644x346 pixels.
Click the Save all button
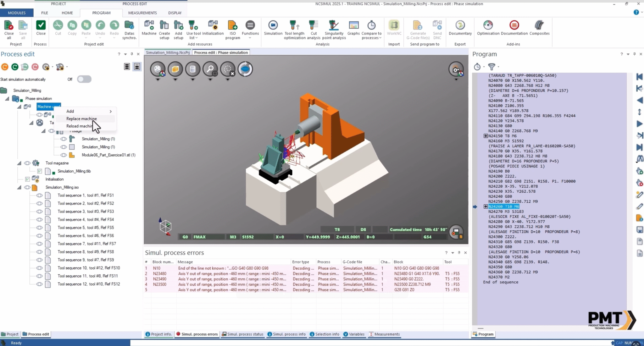[23, 29]
